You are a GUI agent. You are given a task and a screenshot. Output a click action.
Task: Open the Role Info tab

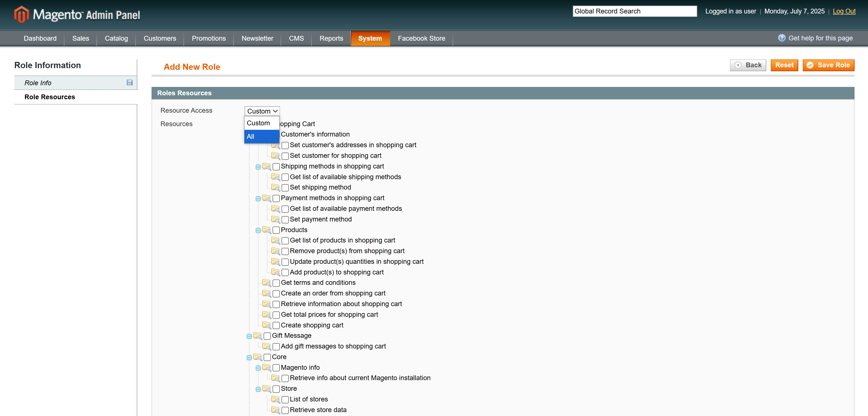(75, 83)
